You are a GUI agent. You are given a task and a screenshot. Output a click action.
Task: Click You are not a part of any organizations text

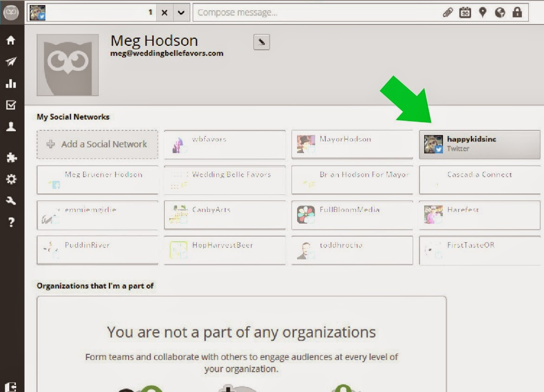241,332
